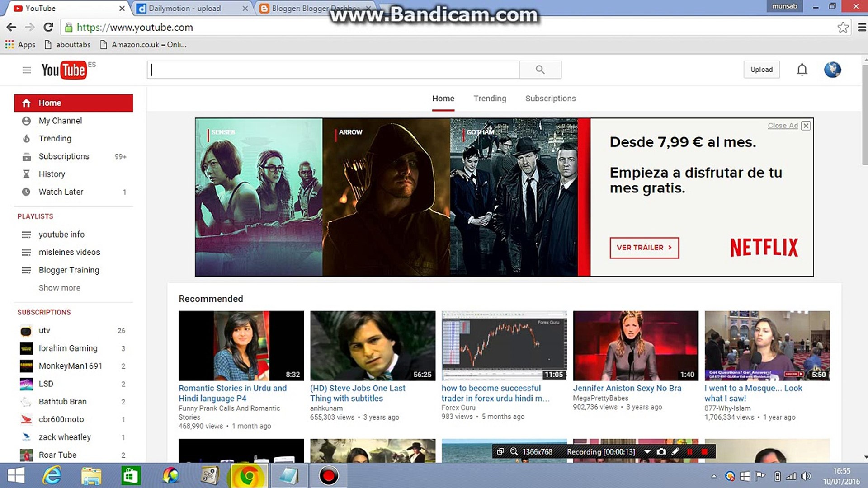Close the Netflix ad
868x488 pixels.
click(806, 126)
